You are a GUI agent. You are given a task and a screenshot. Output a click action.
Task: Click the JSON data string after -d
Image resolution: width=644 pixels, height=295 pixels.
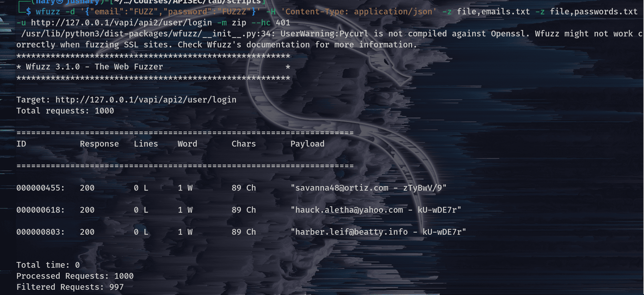click(170, 12)
